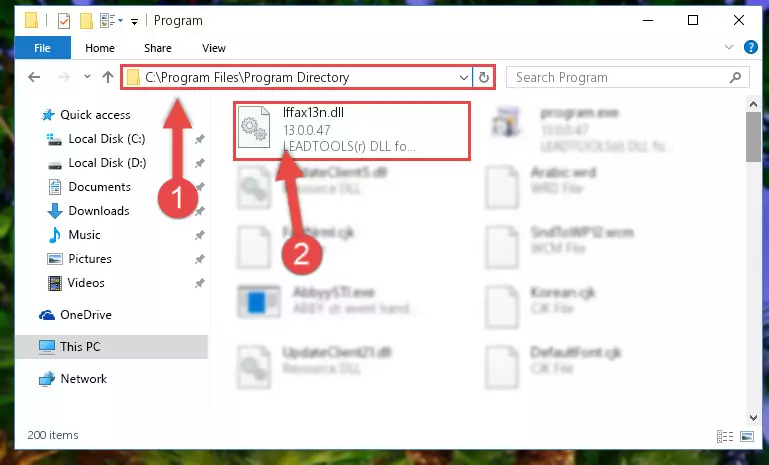Image resolution: width=769 pixels, height=465 pixels.
Task: Open Local Disk (D:) in sidebar
Action: pos(107,163)
